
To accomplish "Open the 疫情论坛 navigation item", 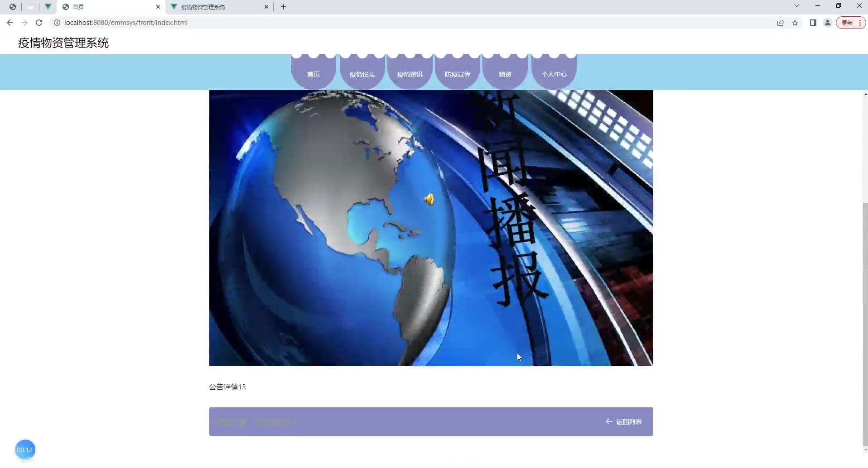I will click(362, 72).
